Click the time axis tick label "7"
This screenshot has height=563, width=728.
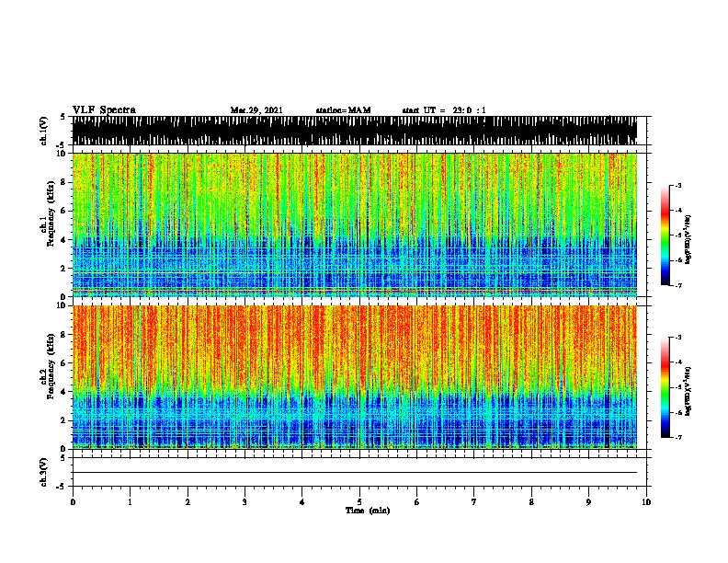pos(474,501)
